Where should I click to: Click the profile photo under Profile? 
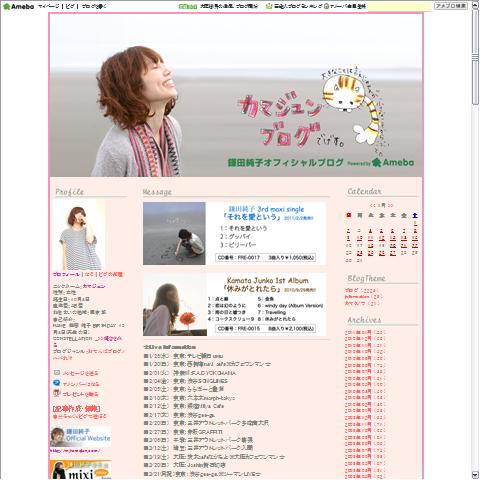click(79, 235)
